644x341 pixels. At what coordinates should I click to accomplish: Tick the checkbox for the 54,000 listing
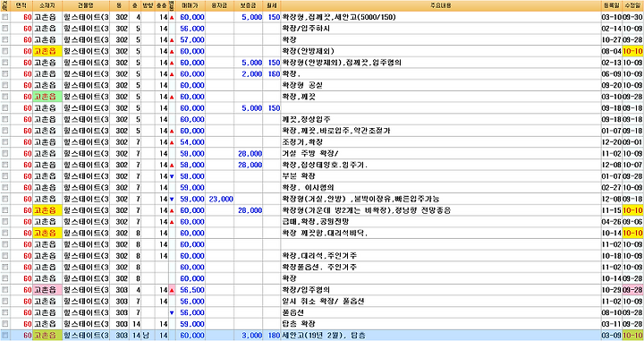(5, 142)
